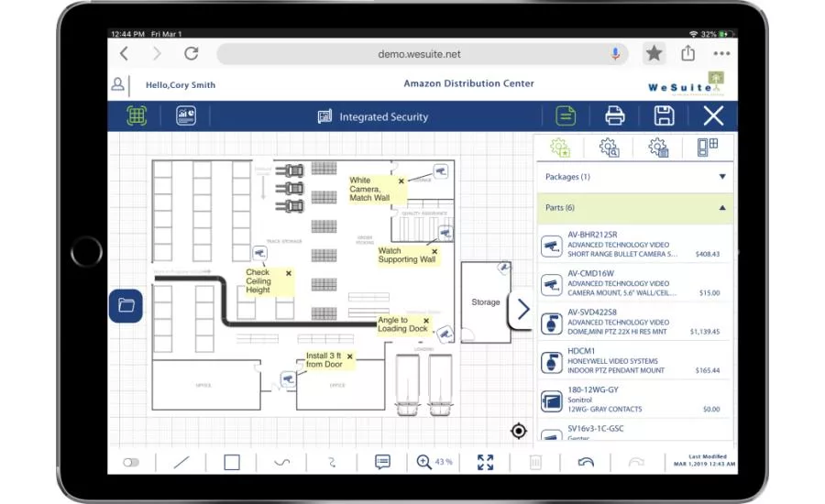Select the parts-list gear tab
This screenshot has height=504, width=825.
[x=658, y=148]
